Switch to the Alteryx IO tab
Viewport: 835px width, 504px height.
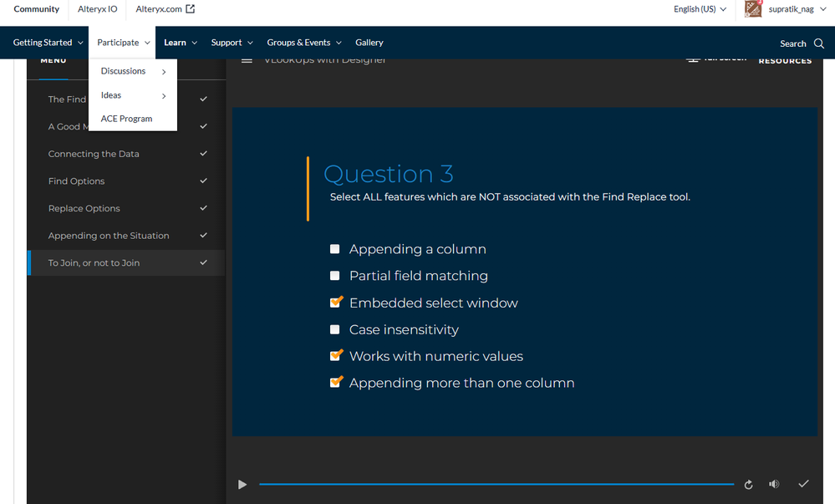pos(98,8)
